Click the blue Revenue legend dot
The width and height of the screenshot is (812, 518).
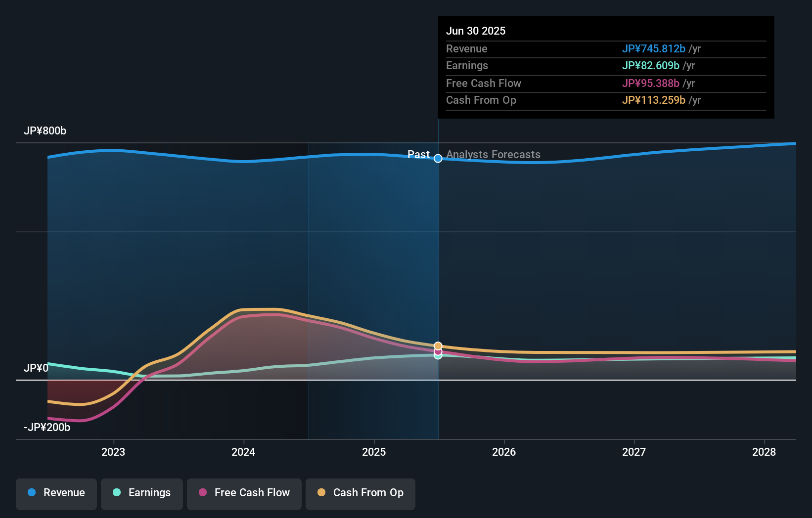[31, 493]
